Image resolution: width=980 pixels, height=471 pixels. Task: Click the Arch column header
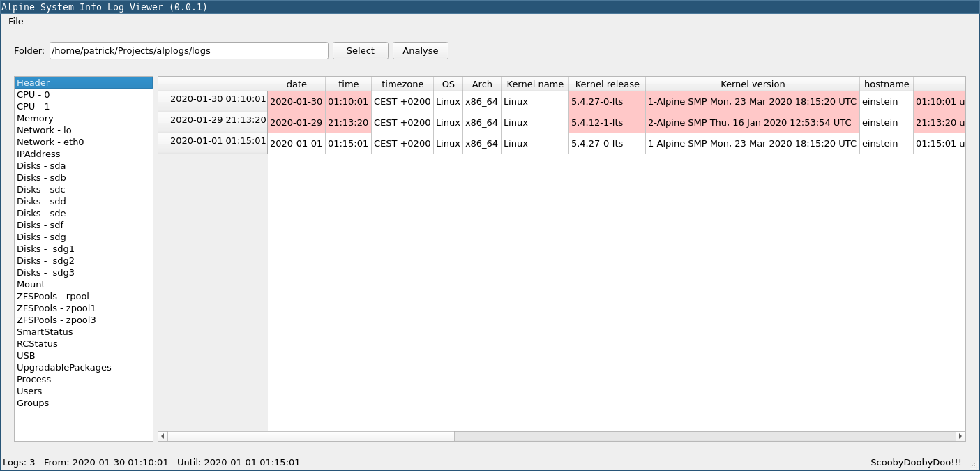point(482,84)
